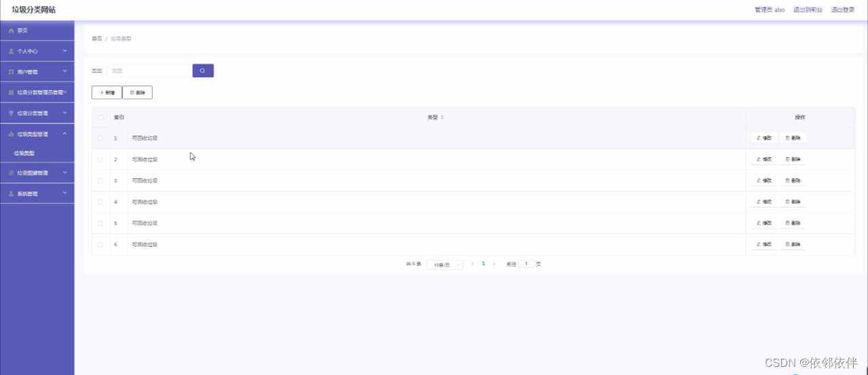Delete row 4 using its 删除 button

(793, 201)
